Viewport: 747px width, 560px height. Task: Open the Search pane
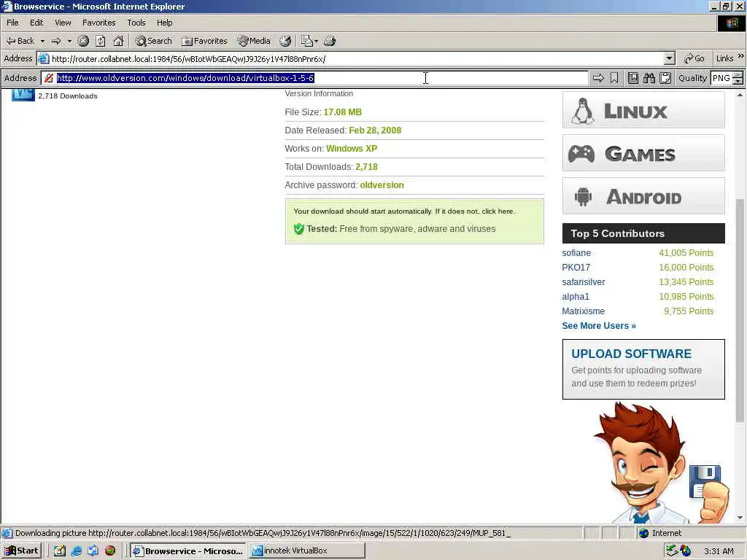pos(153,41)
